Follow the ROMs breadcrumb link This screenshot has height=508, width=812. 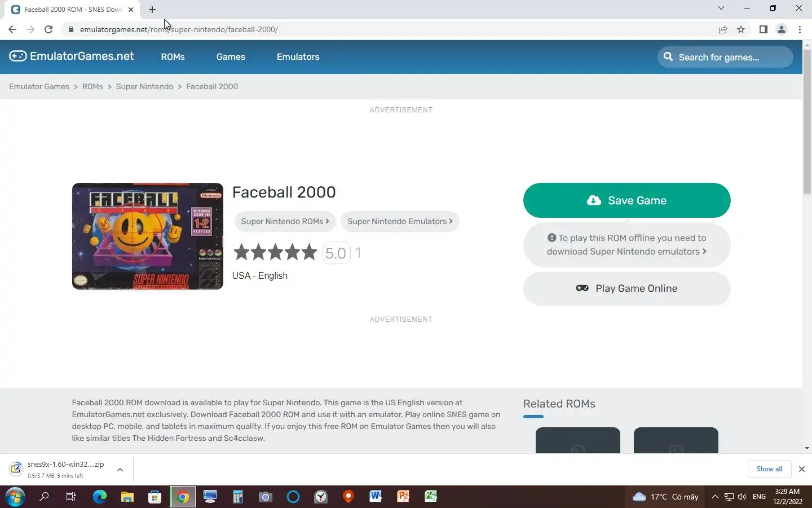click(x=92, y=86)
